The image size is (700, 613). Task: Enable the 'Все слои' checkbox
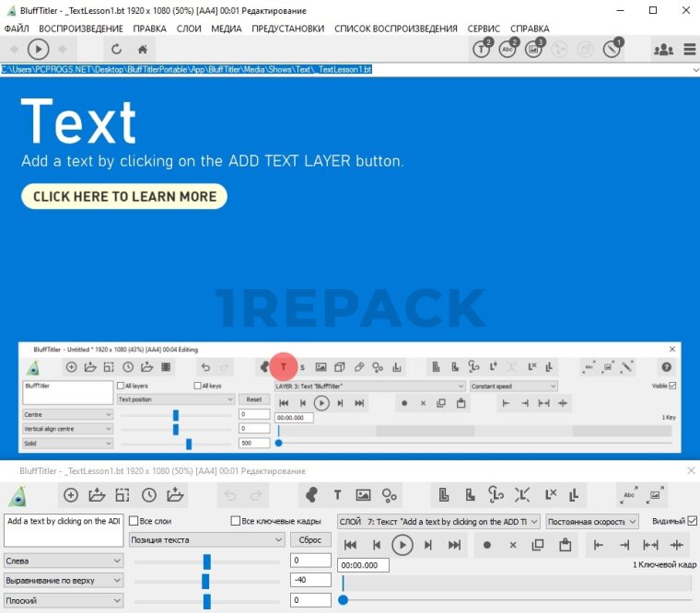click(x=134, y=521)
